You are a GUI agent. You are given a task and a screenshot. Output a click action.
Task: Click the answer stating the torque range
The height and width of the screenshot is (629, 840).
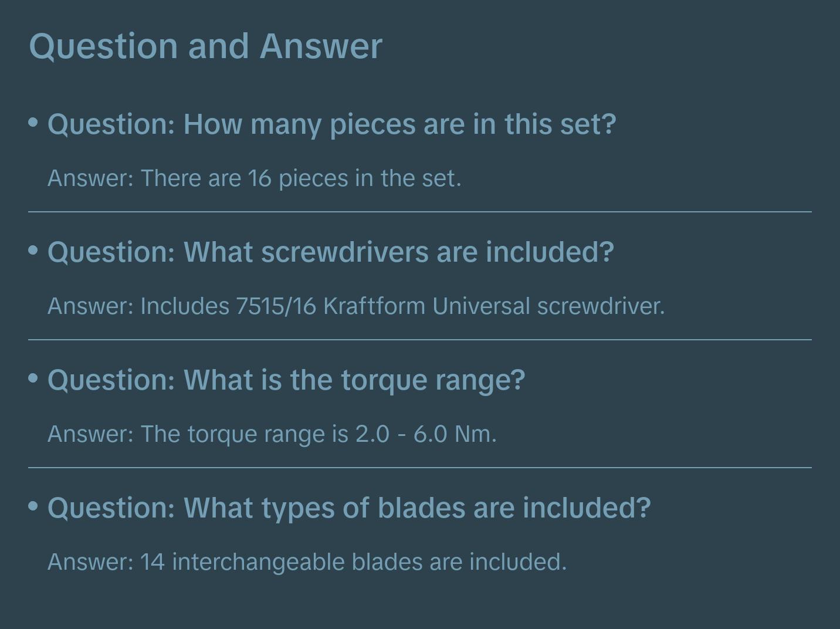tap(272, 434)
